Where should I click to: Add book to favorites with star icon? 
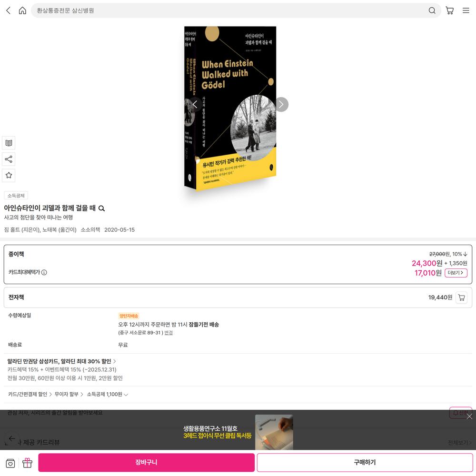(9, 175)
